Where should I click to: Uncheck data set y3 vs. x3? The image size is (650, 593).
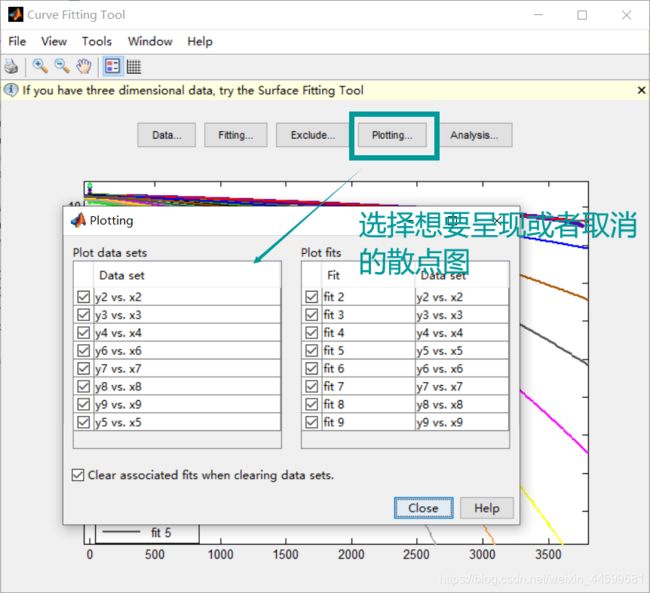point(83,315)
